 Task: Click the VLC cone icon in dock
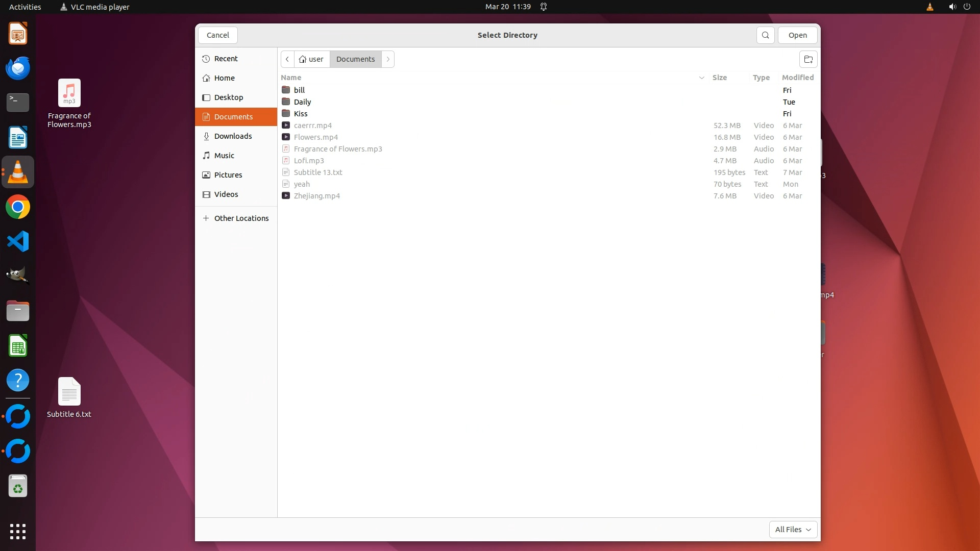point(18,172)
